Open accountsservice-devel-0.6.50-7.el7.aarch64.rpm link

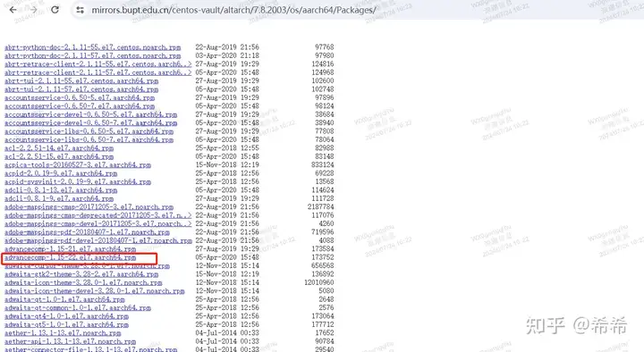(90, 122)
